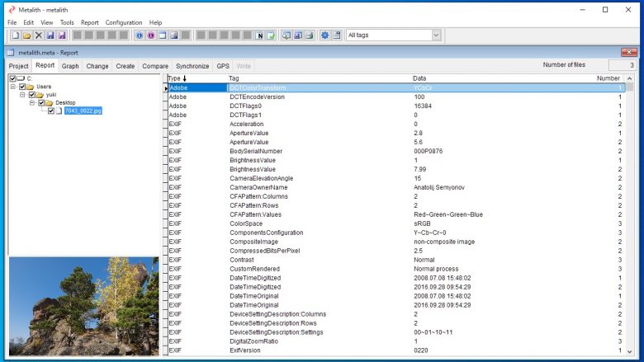This screenshot has height=362, width=644.
Task: Click scrollbar up arrow of tag table
Action: (x=630, y=78)
